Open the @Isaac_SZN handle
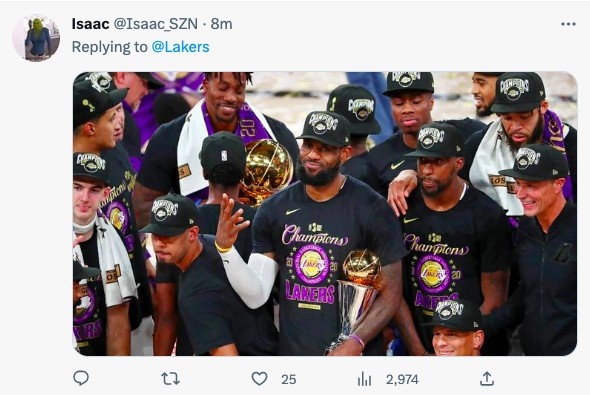Viewport: 590px width, 395px height. [155, 24]
